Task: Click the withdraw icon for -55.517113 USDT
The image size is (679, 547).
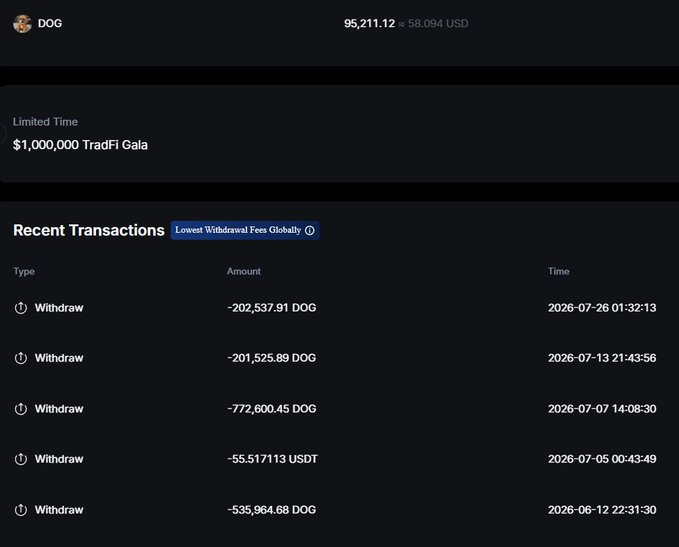Action: click(x=21, y=459)
